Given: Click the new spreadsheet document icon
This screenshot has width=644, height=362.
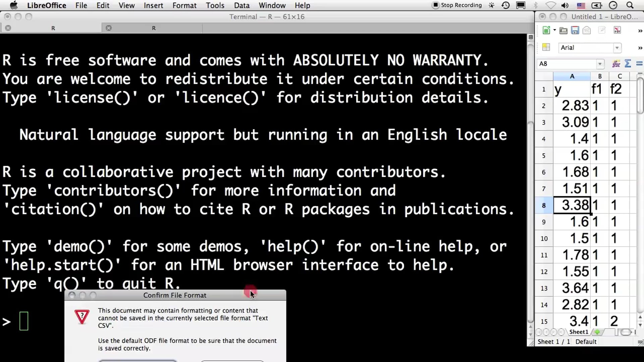Looking at the screenshot, I should point(546,31).
